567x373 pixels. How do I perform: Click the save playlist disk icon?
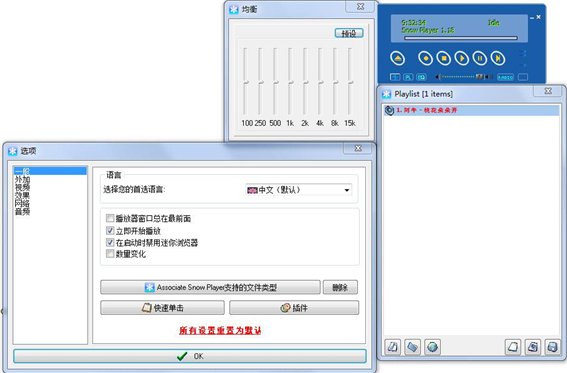tap(553, 347)
